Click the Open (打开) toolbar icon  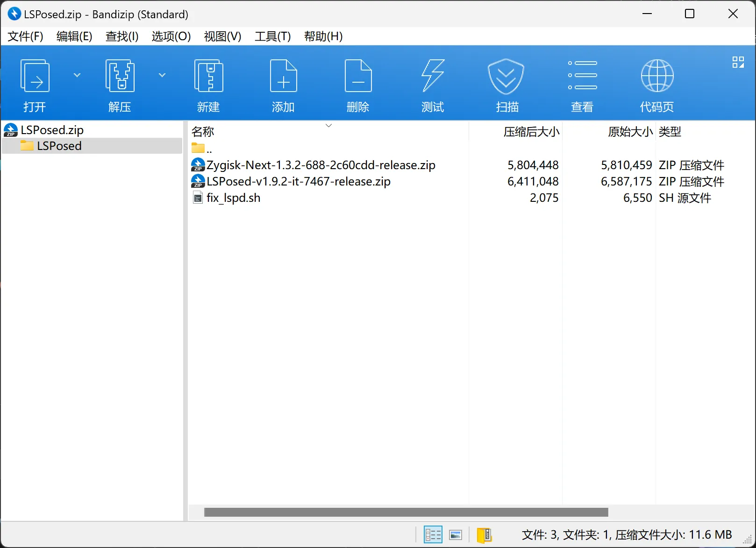point(35,76)
